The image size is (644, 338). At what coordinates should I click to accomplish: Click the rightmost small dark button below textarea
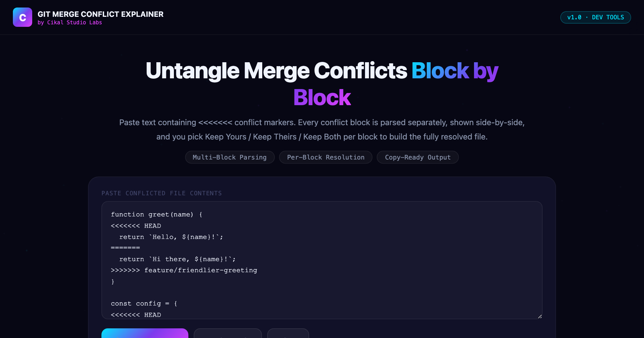288,333
